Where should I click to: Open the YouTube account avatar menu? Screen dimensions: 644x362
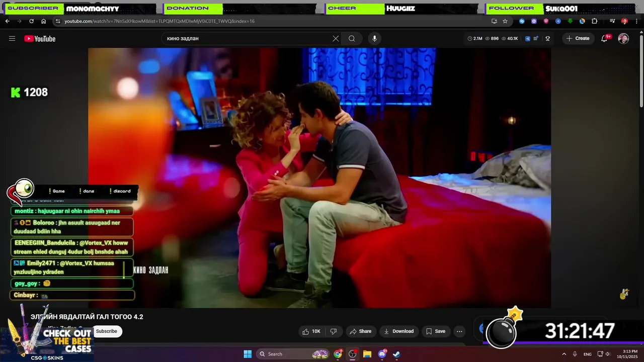click(623, 39)
